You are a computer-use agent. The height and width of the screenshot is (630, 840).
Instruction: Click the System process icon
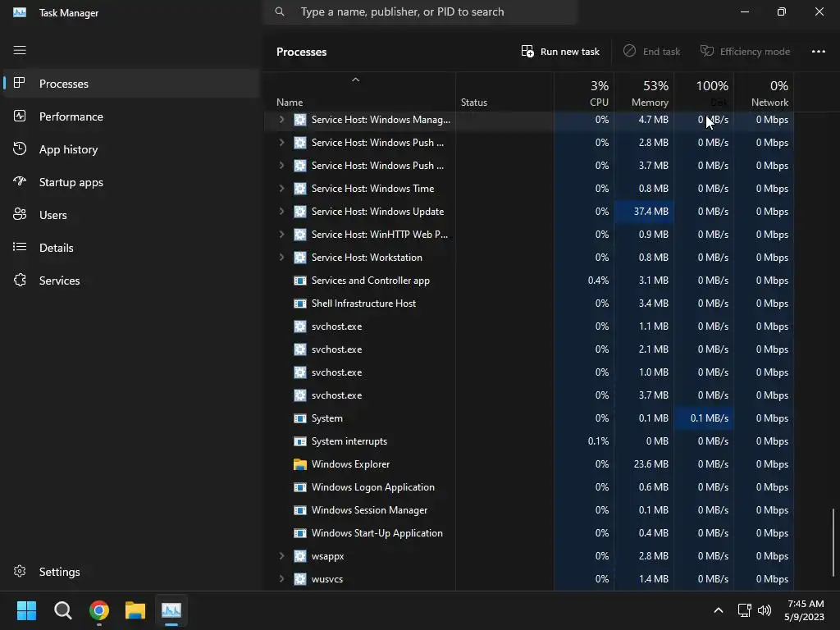(300, 418)
